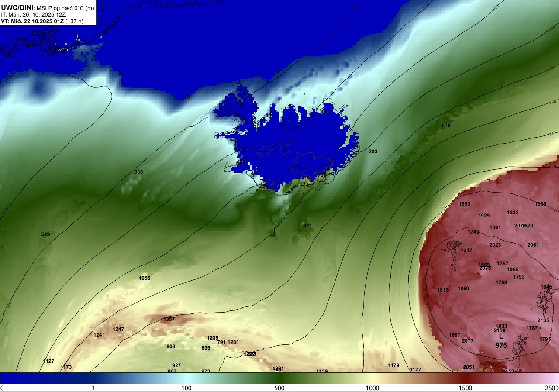Click the 1139 height value
Image resolution: width=559 pixels, height=392 pixels.
coord(322,371)
